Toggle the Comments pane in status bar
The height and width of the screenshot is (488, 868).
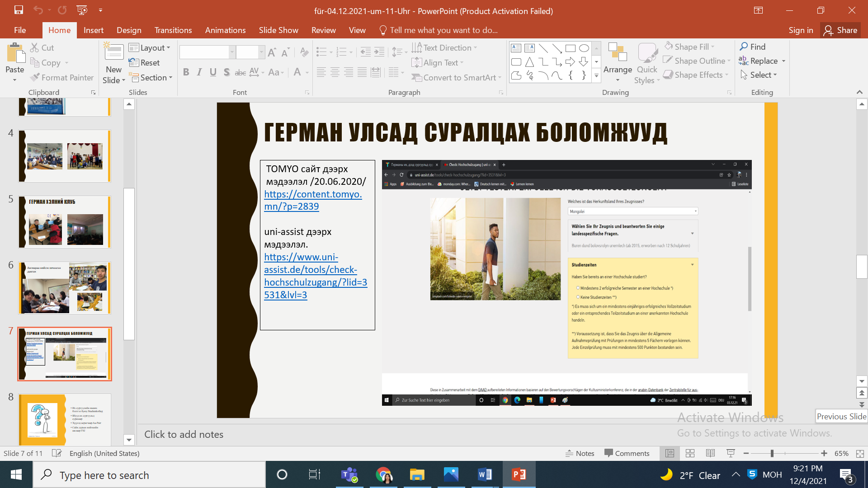click(x=627, y=453)
